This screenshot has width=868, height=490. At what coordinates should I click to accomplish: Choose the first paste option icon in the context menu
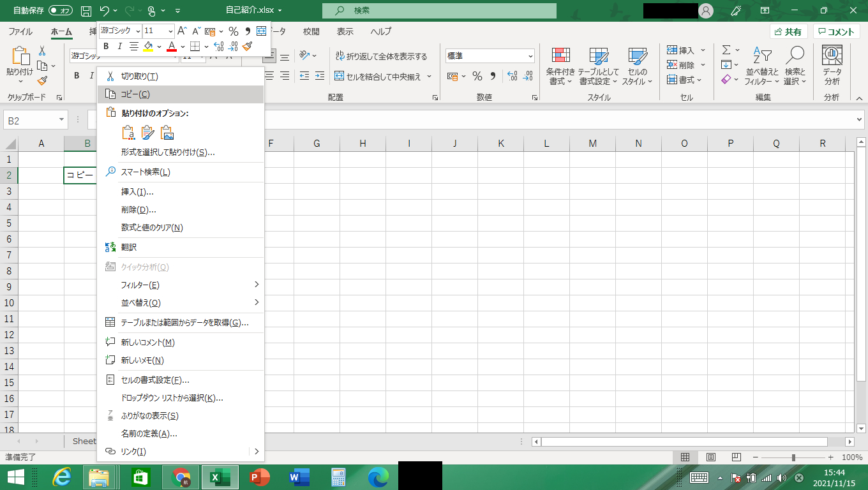[129, 132]
